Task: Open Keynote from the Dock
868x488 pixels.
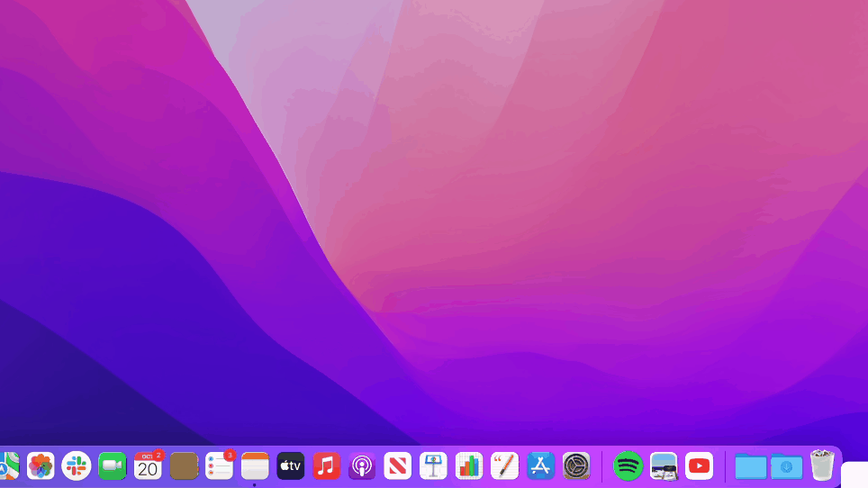Action: [x=433, y=465]
